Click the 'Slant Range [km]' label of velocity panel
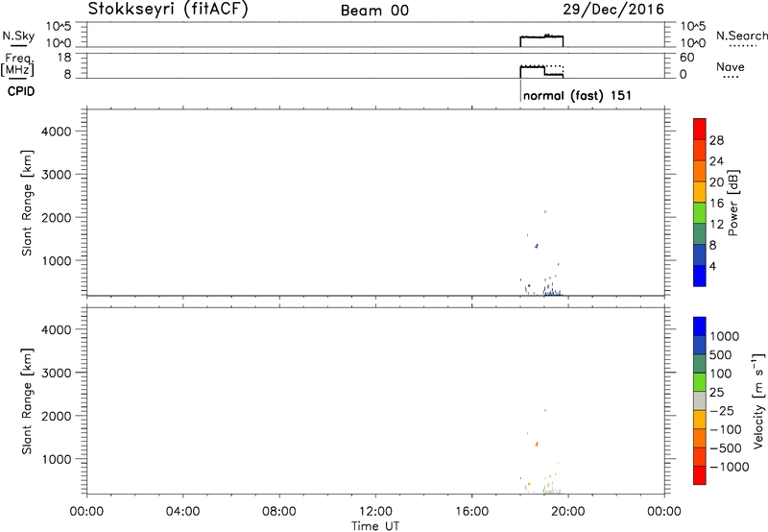Viewport: 768px width, 532px height. coord(27,401)
